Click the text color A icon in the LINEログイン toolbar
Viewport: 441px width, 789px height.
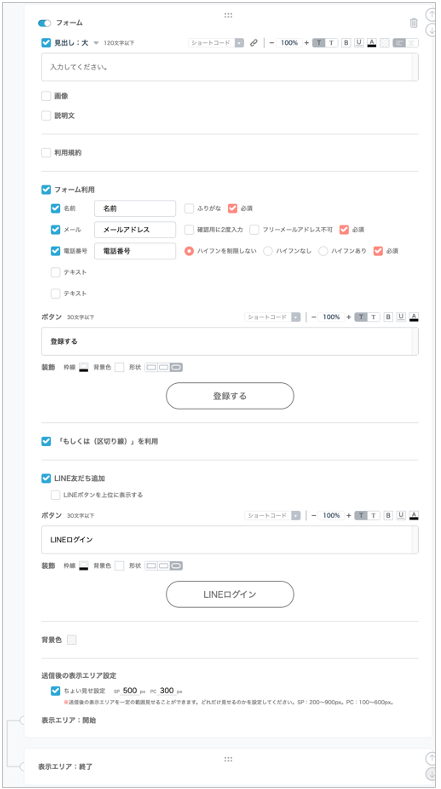[414, 515]
